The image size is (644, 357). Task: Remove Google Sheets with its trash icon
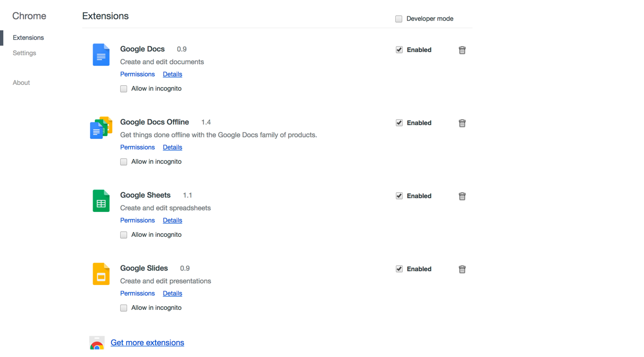point(462,196)
